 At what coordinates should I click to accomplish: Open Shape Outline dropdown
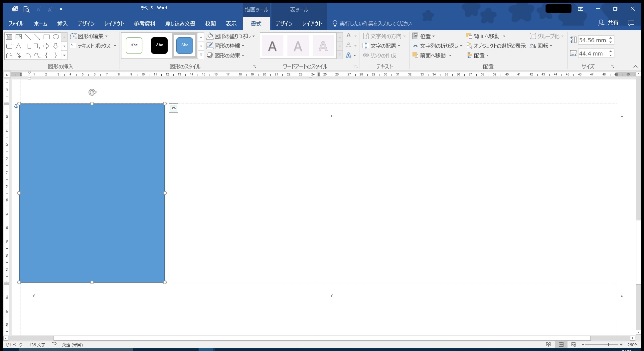coord(226,46)
